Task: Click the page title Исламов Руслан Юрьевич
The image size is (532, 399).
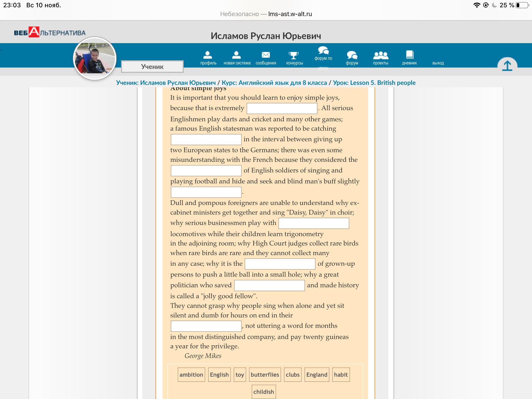Action: click(266, 36)
